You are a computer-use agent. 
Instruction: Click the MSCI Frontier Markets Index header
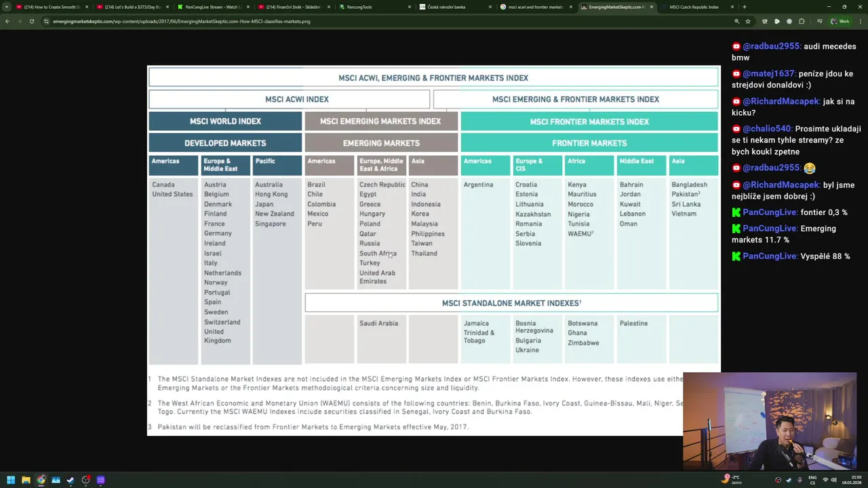pyautogui.click(x=589, y=121)
